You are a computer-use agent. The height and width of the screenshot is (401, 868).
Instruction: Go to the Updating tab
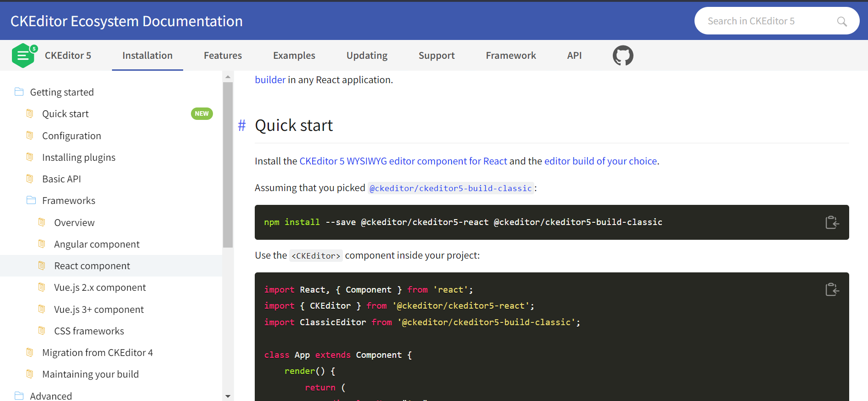[367, 56]
